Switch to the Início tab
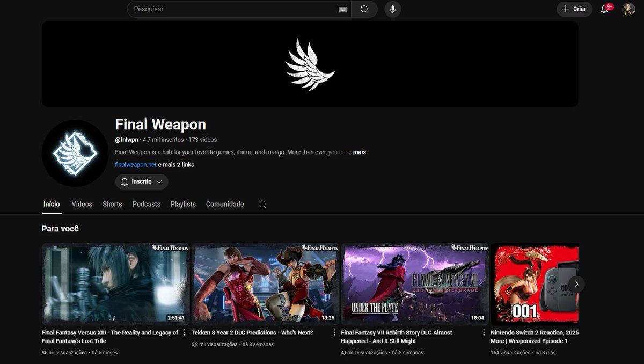This screenshot has height=364, width=644. [52, 204]
